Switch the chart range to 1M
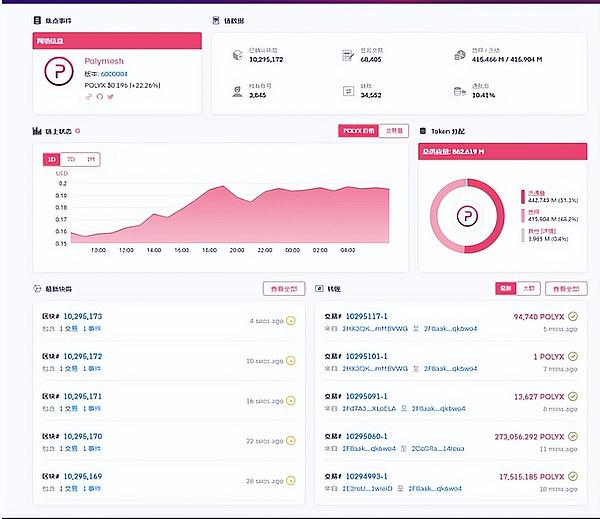 coord(90,159)
